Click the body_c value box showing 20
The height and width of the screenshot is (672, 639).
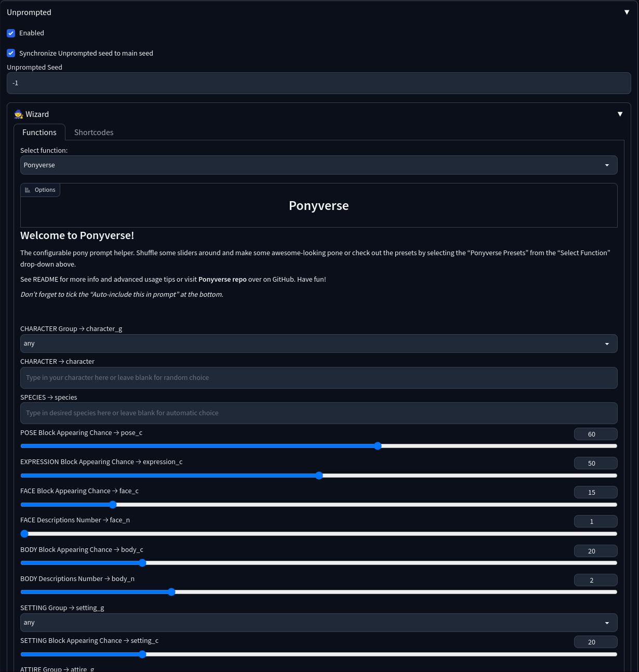pyautogui.click(x=596, y=551)
